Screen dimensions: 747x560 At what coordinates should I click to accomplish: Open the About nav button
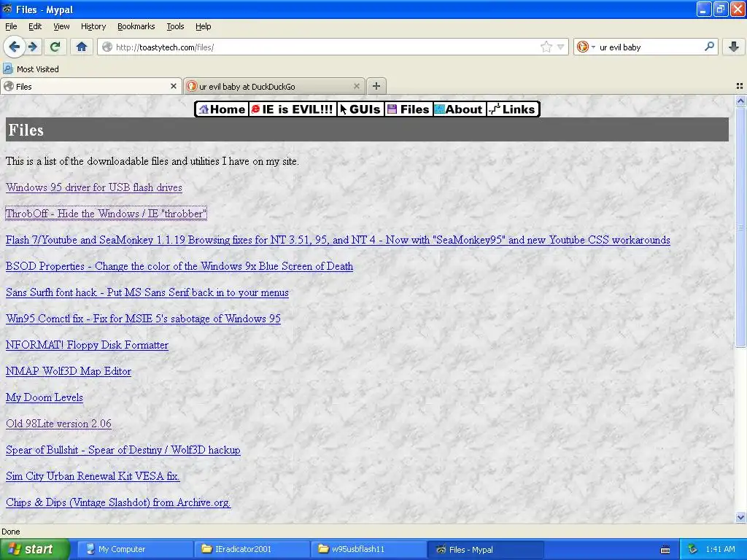coord(460,109)
